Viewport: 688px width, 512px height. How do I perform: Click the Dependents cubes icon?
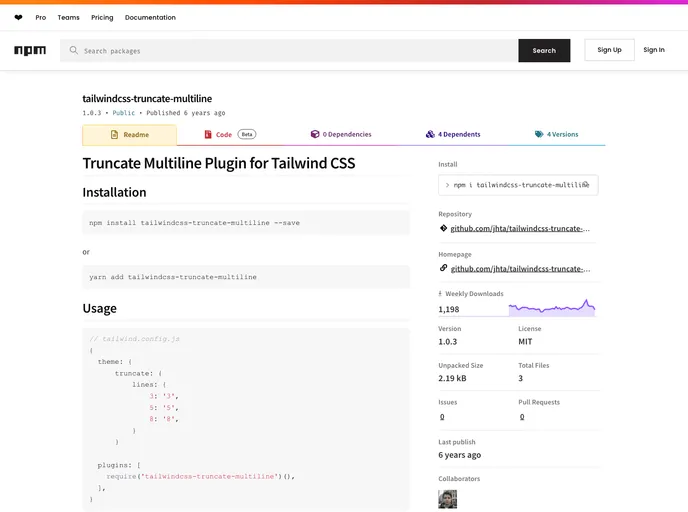coord(430,134)
